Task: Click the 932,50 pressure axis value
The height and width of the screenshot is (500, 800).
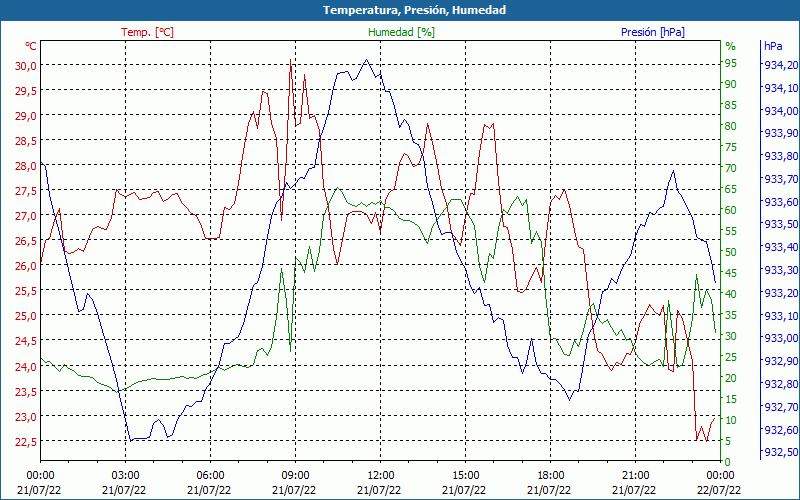Action: [781, 452]
